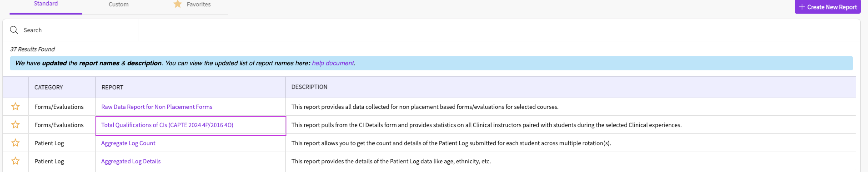The height and width of the screenshot is (172, 868).
Task: Open the Aggregate Log Count report
Action: click(128, 143)
